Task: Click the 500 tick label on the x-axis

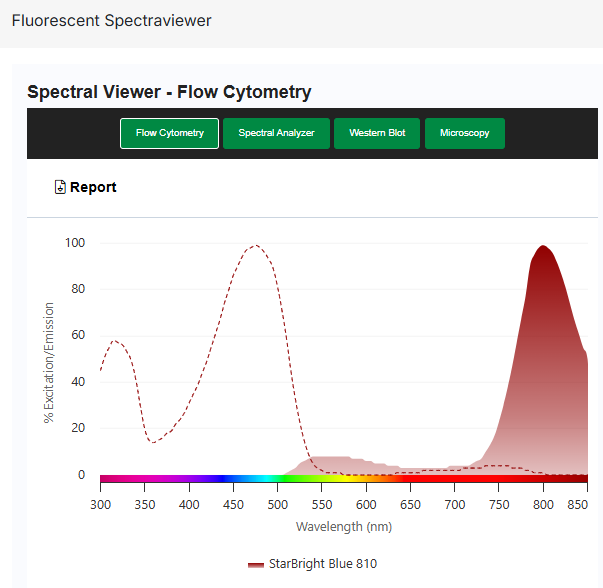Action: [278, 505]
